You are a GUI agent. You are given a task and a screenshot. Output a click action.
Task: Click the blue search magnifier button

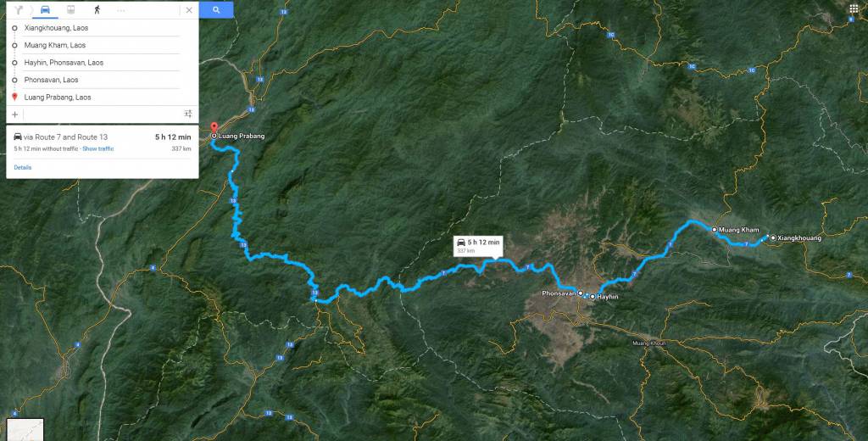[x=216, y=10]
